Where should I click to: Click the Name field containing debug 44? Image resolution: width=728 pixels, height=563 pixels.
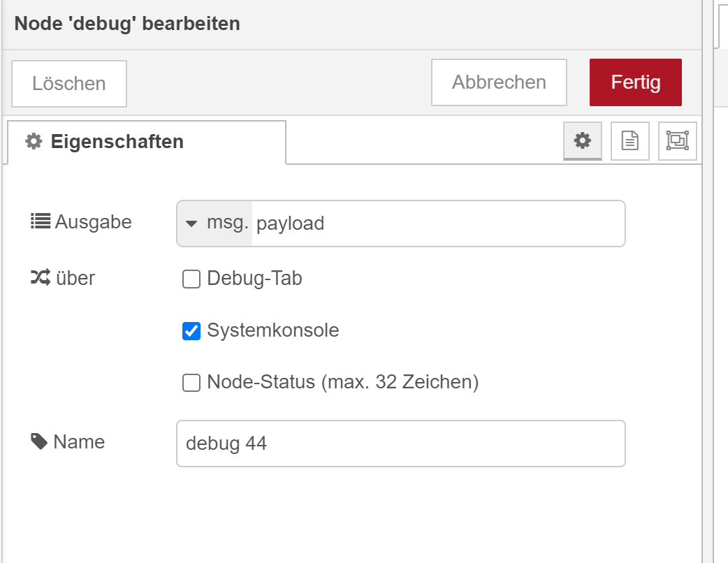click(400, 443)
